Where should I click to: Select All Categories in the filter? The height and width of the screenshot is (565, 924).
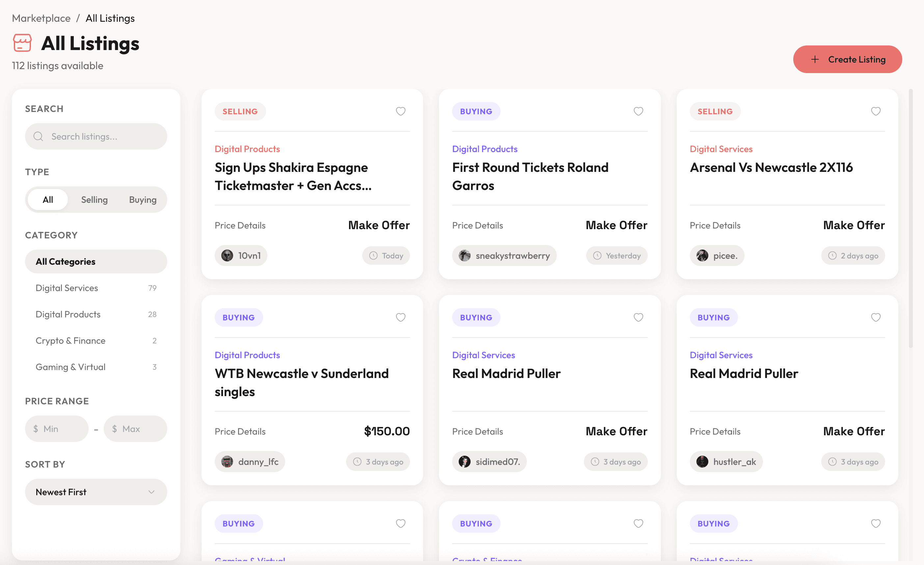[x=96, y=261]
